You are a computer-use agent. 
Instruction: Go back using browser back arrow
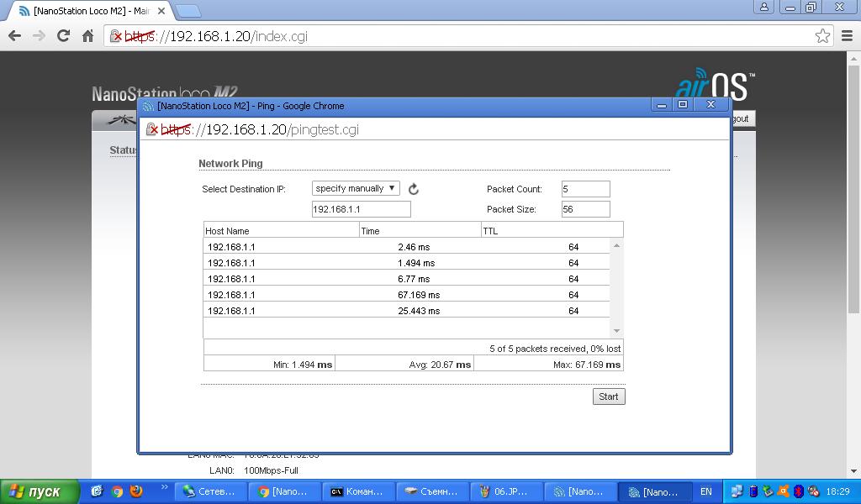coord(14,36)
